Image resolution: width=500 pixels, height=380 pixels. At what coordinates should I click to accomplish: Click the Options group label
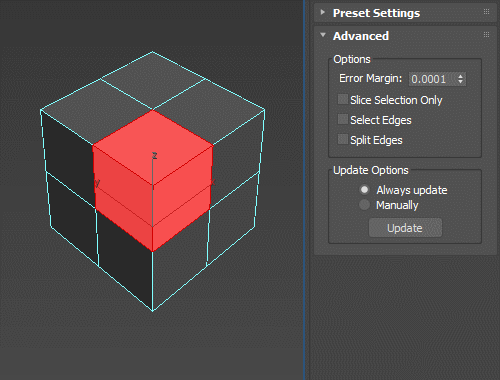[x=352, y=59]
